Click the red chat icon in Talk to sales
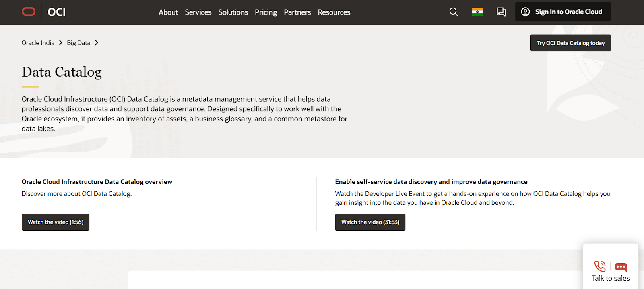Viewport: 644px width, 289px height. click(x=621, y=267)
